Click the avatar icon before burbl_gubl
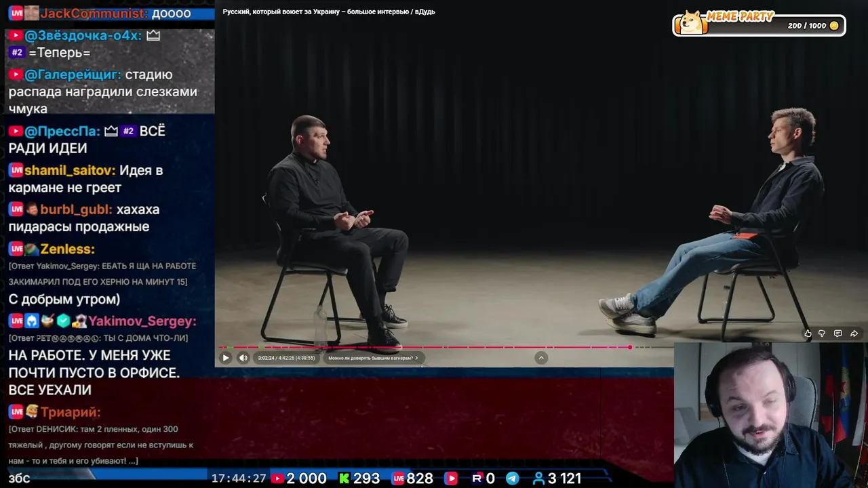 click(32, 209)
